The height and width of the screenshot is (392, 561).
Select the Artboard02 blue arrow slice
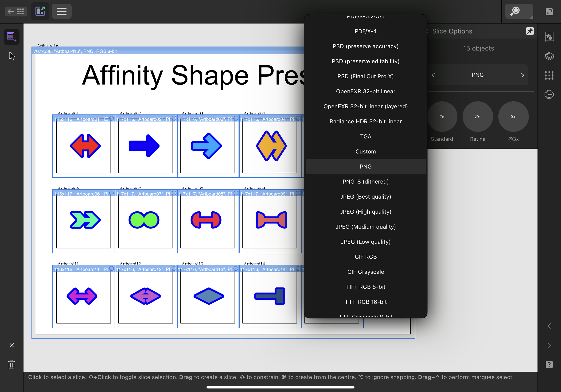[x=144, y=146]
